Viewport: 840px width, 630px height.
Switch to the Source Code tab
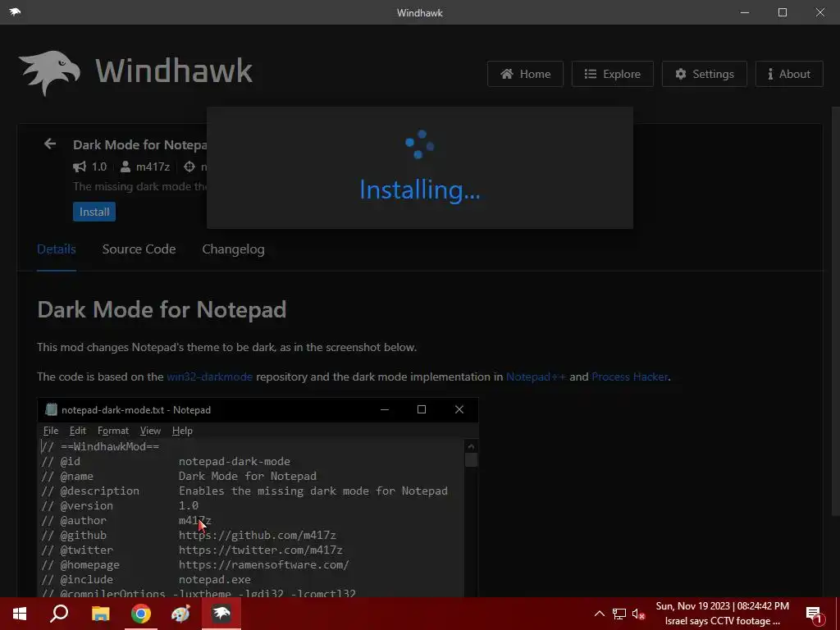click(139, 249)
